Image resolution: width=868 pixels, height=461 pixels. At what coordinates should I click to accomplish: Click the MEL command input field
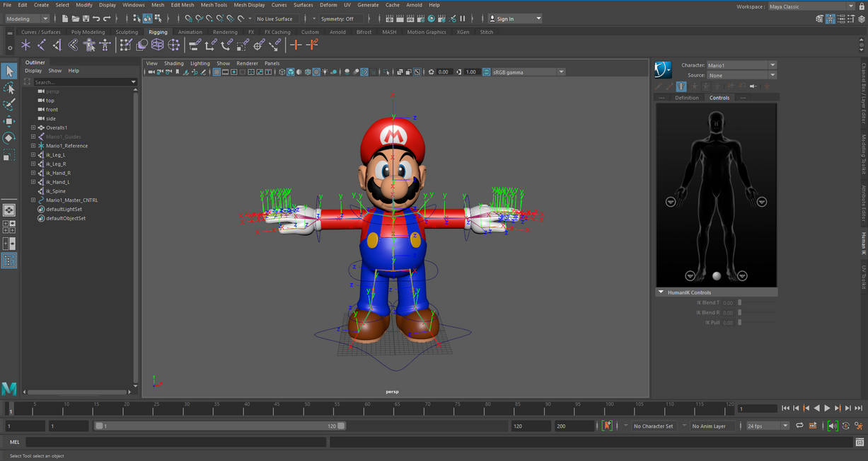point(176,442)
